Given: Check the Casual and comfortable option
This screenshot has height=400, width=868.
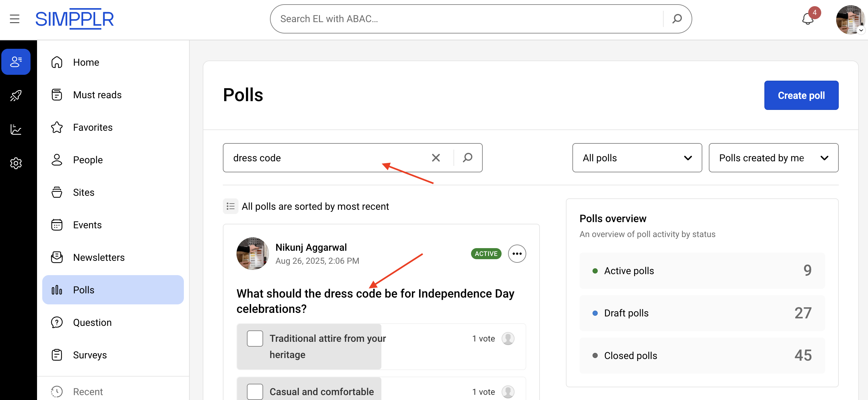Looking at the screenshot, I should [255, 392].
